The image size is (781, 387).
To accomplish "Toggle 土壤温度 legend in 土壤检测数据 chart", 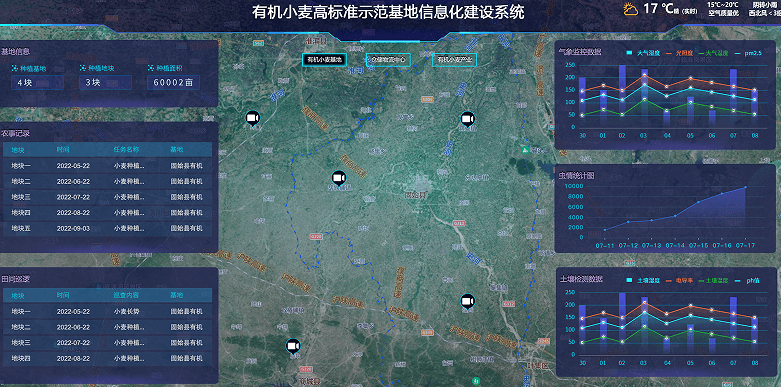I will coord(713,281).
